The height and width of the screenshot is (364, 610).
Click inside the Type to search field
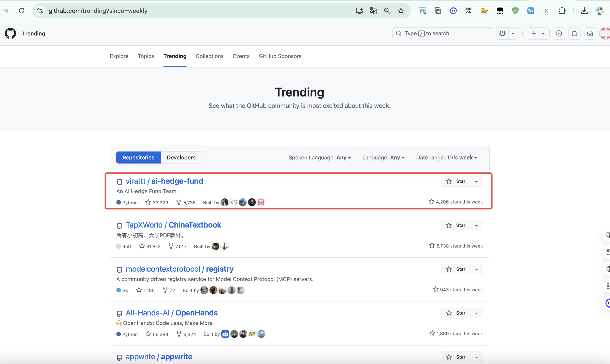click(x=442, y=33)
